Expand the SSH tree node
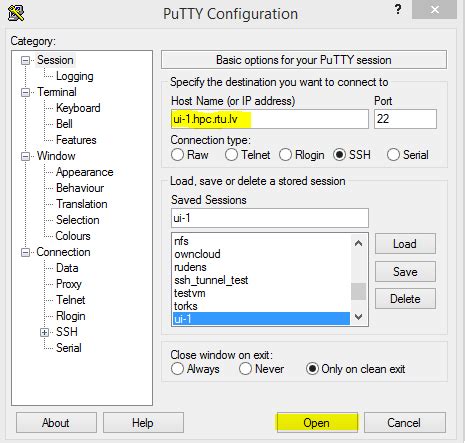The height and width of the screenshot is (443, 465). [x=44, y=332]
